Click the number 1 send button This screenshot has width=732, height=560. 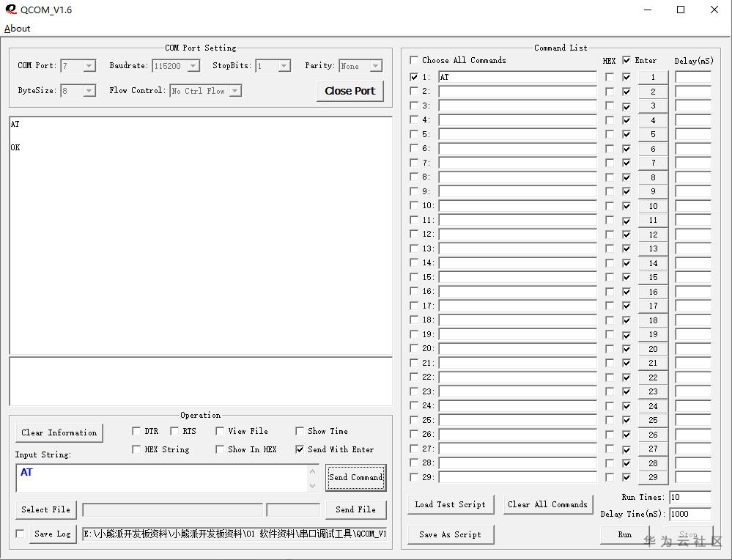(x=653, y=77)
